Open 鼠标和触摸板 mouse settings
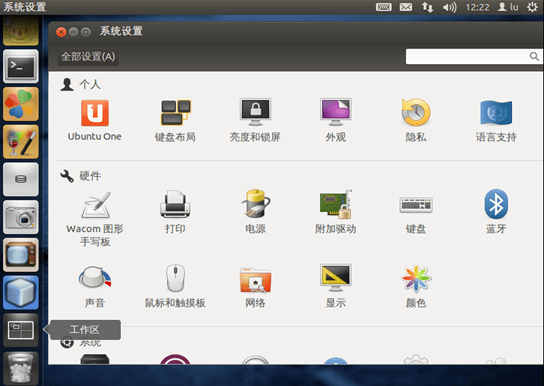Viewport: 545px width, 386px height. click(x=175, y=287)
